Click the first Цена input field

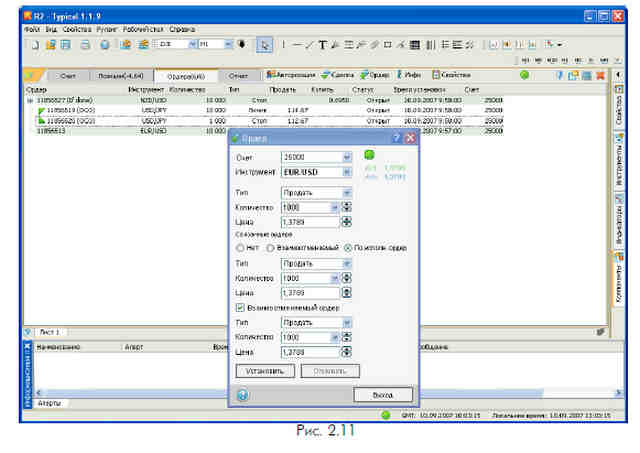310,222
